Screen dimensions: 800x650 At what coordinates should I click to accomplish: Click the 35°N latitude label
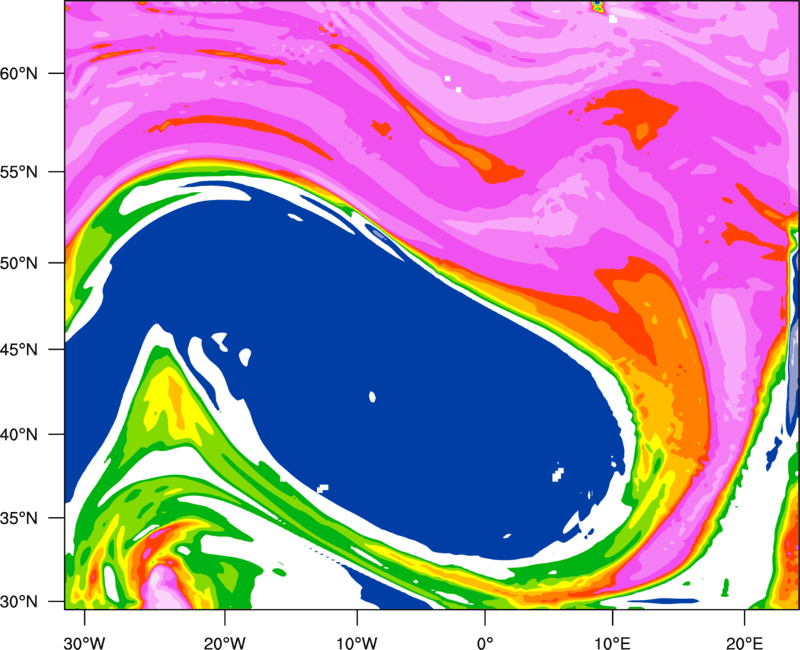click(19, 518)
